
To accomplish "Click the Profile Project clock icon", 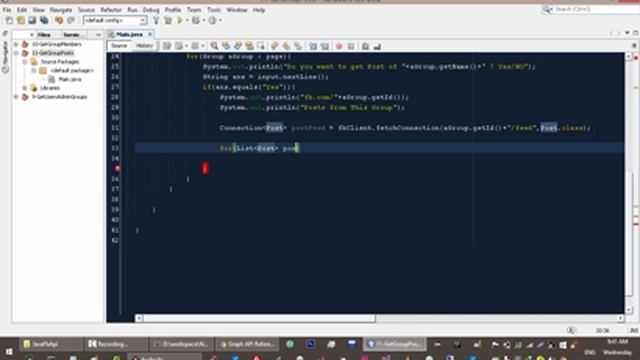I will click(212, 20).
